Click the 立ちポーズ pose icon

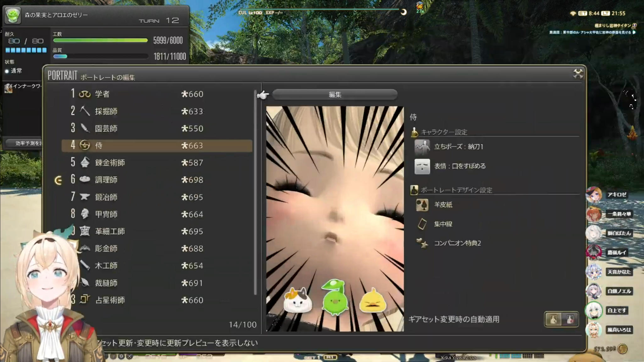click(x=422, y=147)
